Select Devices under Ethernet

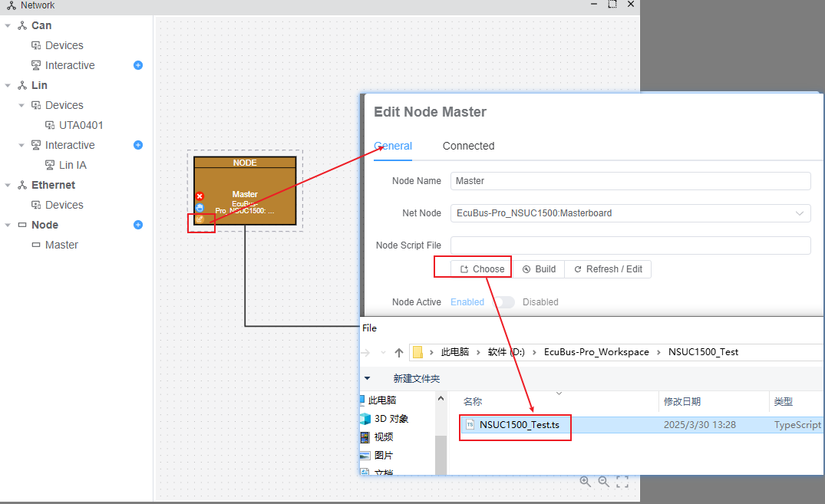pyautogui.click(x=64, y=205)
